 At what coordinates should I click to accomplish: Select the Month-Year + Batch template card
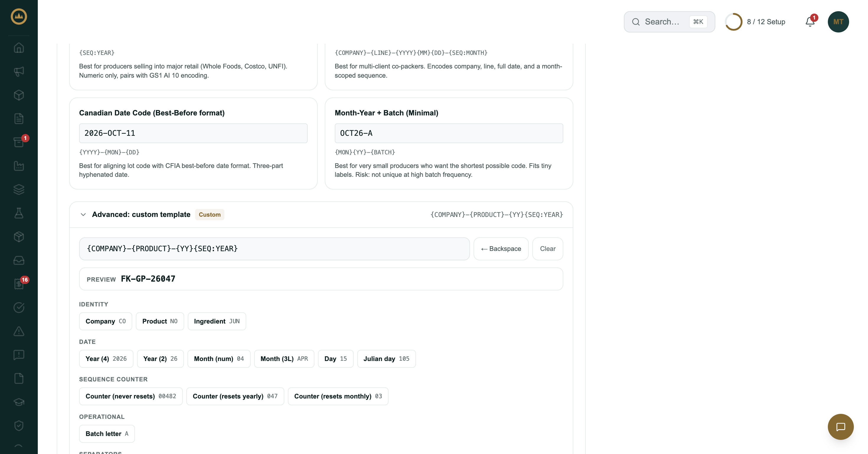448,143
